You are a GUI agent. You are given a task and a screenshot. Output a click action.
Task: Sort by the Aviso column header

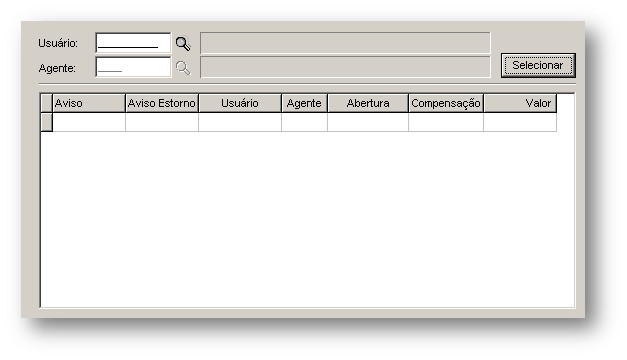(x=89, y=103)
